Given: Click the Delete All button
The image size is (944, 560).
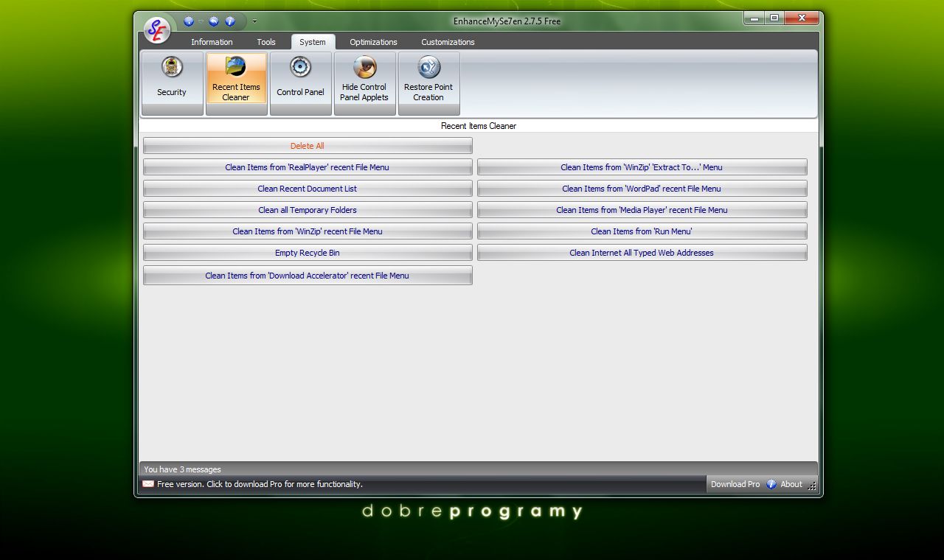Looking at the screenshot, I should (x=308, y=146).
